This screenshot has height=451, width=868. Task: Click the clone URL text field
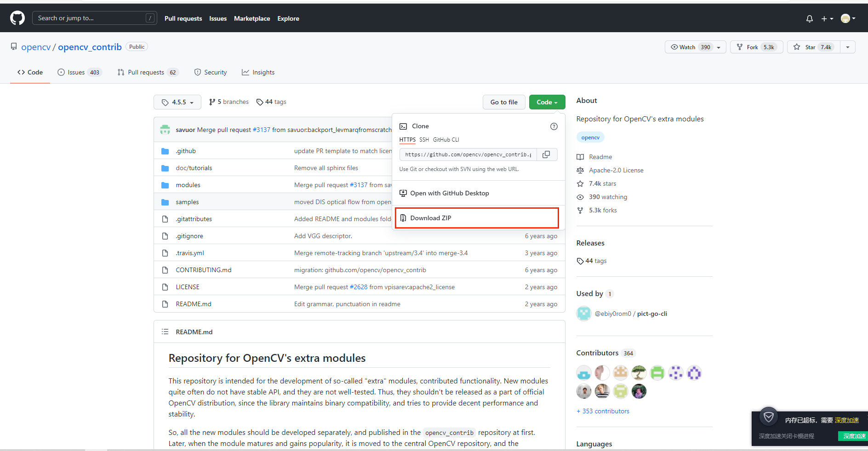[468, 154]
